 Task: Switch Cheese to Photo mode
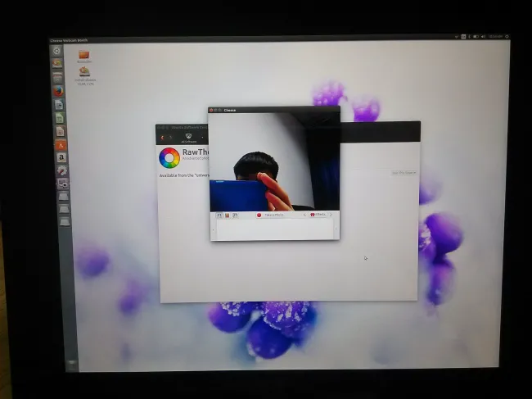[218, 215]
